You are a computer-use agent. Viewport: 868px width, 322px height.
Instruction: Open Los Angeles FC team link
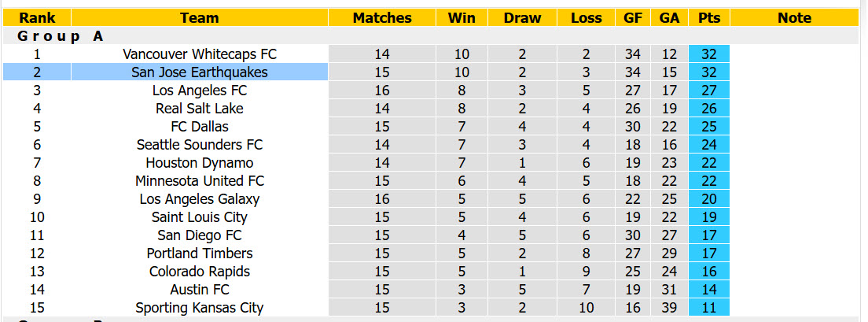(x=199, y=91)
